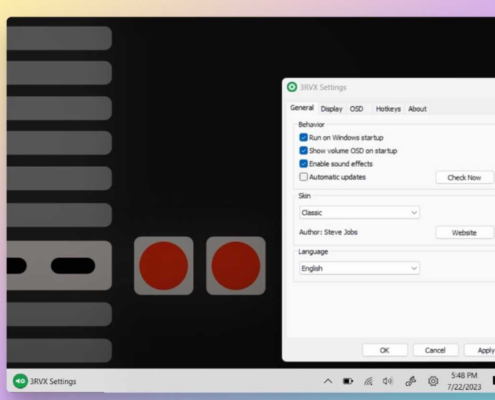The width and height of the screenshot is (495, 400).
Task: Enable Automatic updates checkbox
Action: [303, 177]
